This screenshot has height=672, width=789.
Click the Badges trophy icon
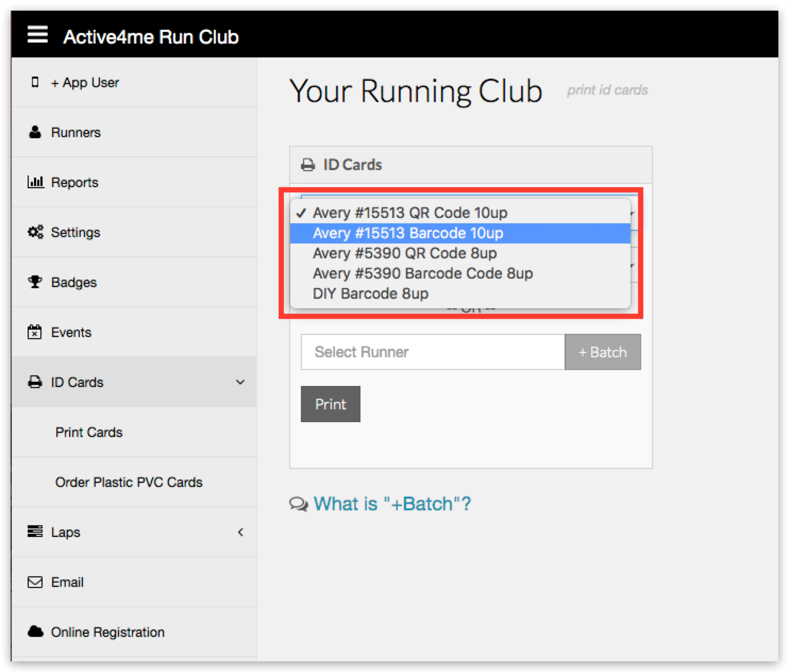tap(35, 282)
